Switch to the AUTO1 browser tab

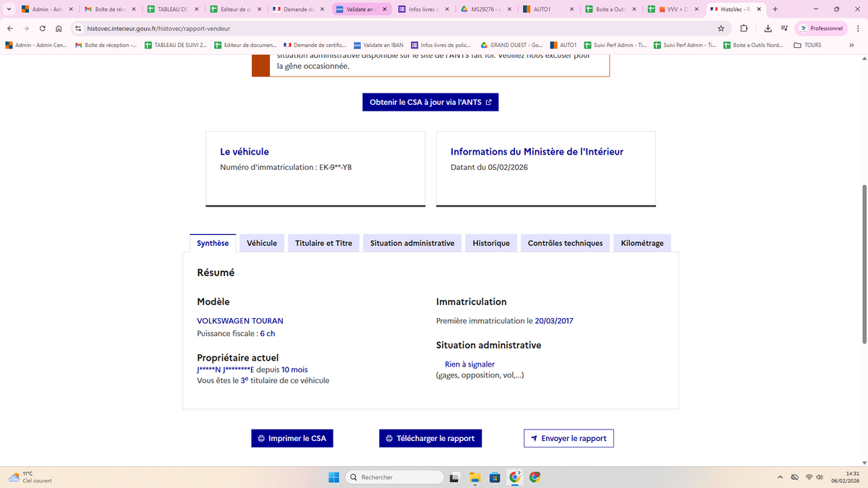(x=549, y=9)
